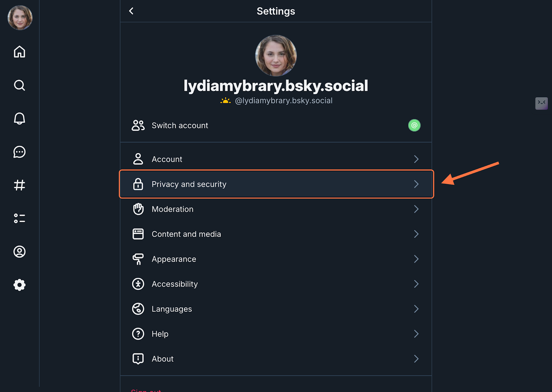Viewport: 552px width, 392px height.
Task: Open Feeds hashtag icon
Action: click(x=19, y=185)
